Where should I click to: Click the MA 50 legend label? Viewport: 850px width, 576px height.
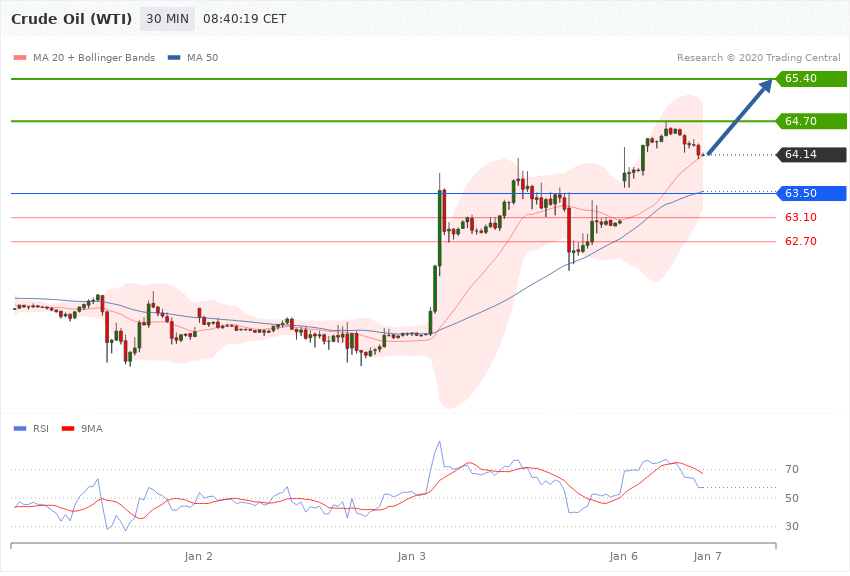[203, 57]
